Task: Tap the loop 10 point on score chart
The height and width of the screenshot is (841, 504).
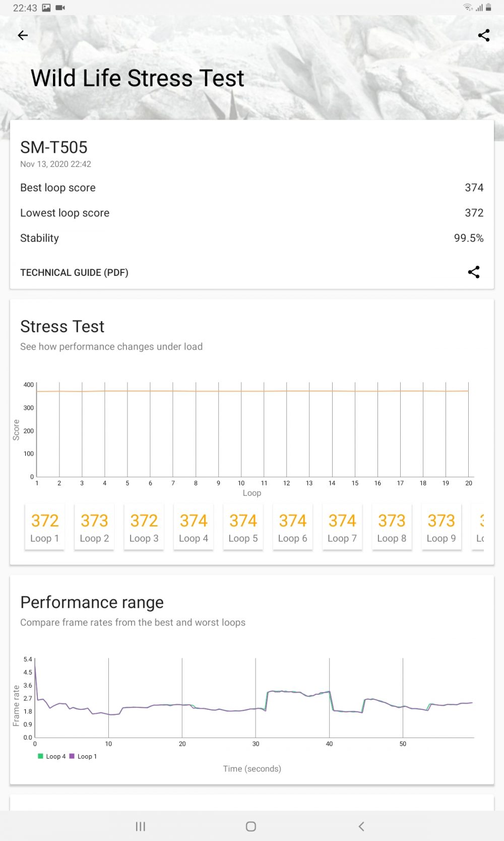Action: click(x=241, y=391)
